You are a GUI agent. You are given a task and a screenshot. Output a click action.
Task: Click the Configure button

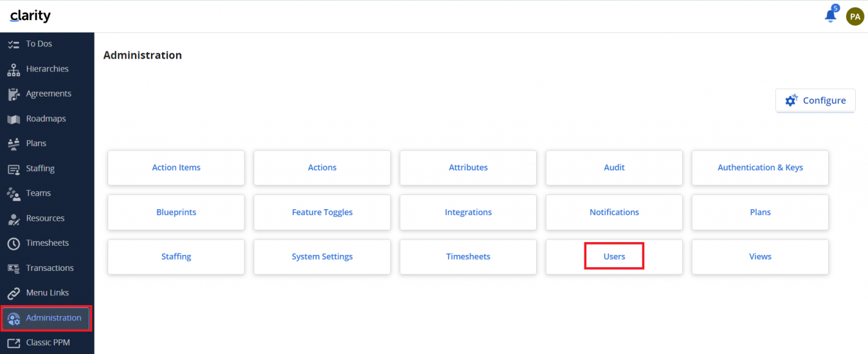[815, 100]
